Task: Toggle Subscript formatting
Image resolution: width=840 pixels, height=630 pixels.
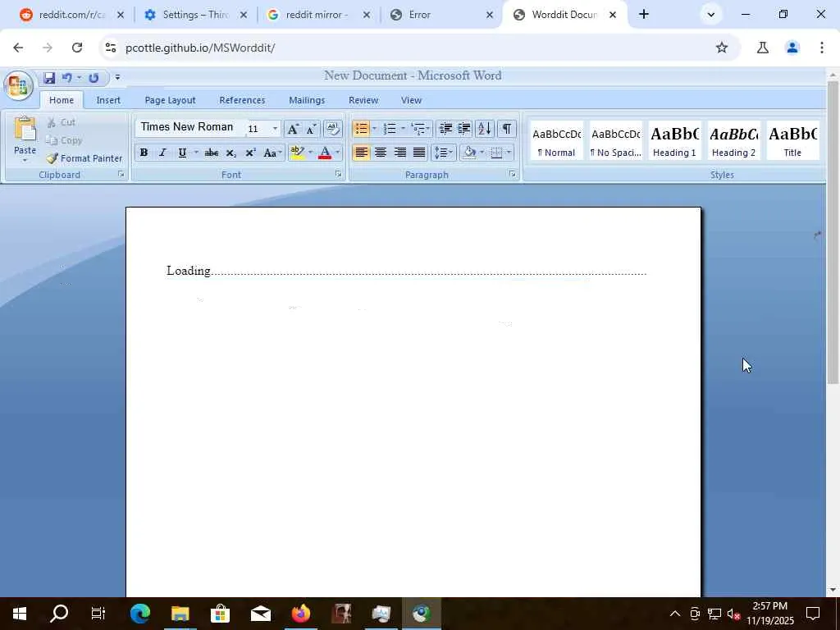Action: [x=231, y=153]
